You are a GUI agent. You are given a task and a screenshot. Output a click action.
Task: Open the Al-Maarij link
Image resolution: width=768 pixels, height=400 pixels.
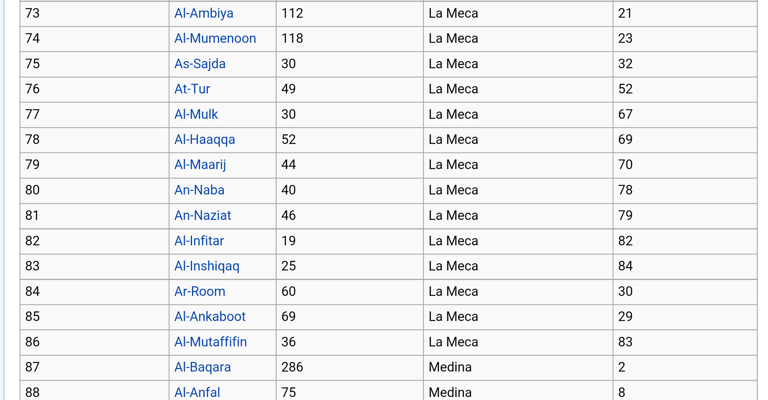200,165
